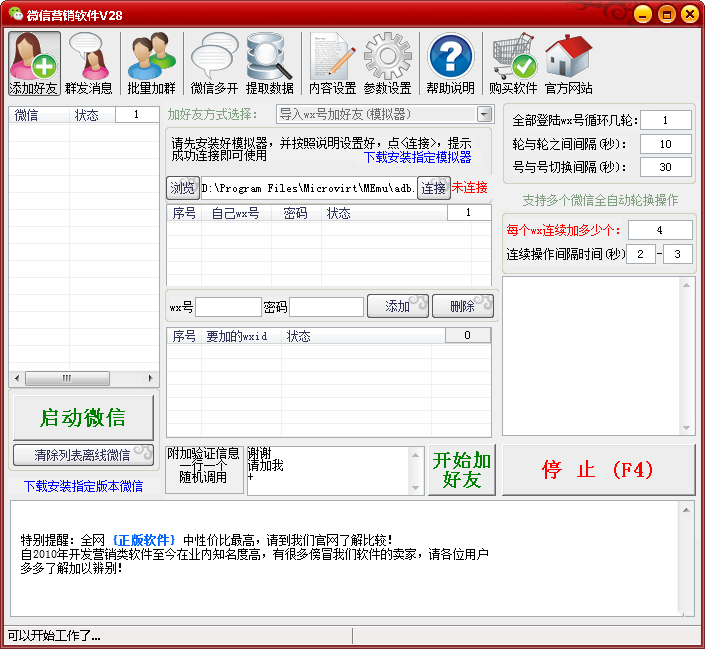Click the adb path input field
Image resolution: width=705 pixels, height=649 pixels.
tap(308, 188)
